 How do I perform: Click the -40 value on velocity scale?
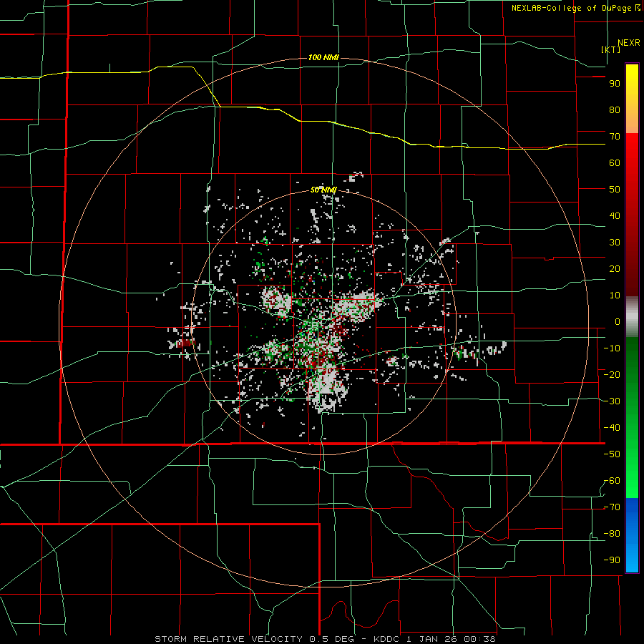coord(612,428)
